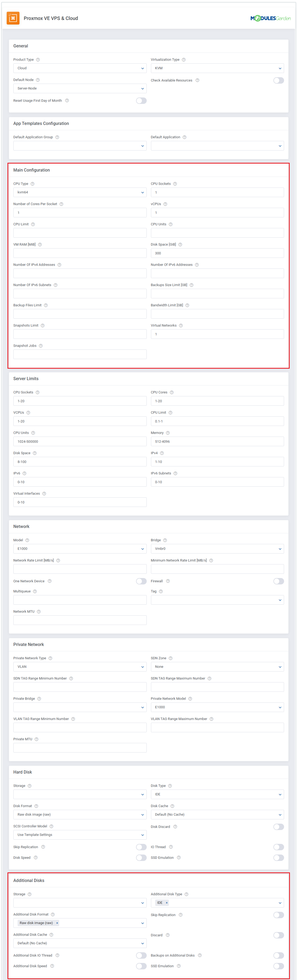This screenshot has height=980, width=299.
Task: Click help icon for Default Application Group
Action: coord(57,137)
